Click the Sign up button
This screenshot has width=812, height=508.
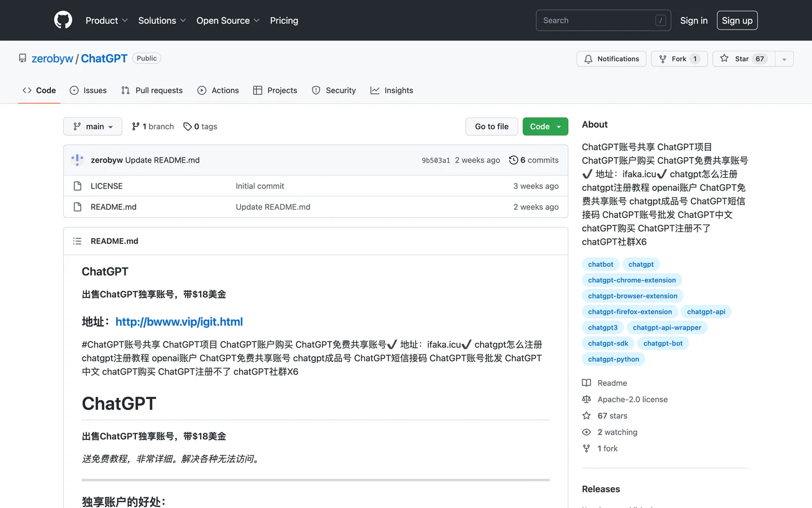pos(737,20)
